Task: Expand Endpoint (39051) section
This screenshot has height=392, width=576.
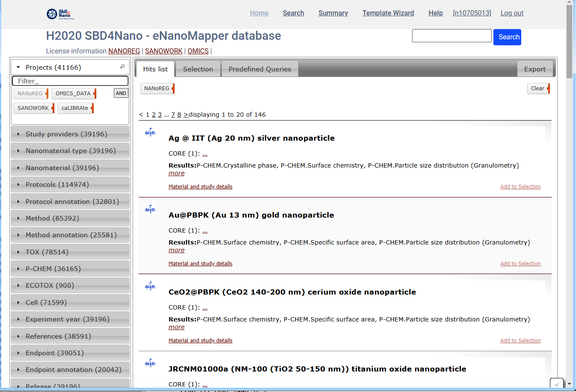Action: click(x=70, y=353)
